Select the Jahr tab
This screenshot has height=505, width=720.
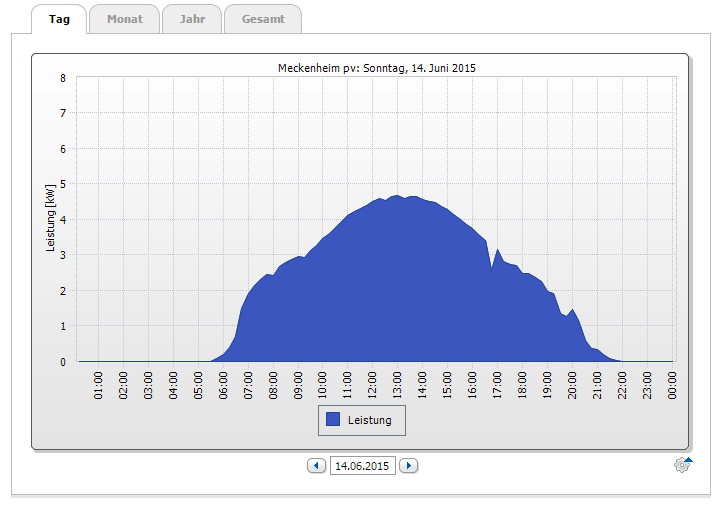(x=192, y=19)
